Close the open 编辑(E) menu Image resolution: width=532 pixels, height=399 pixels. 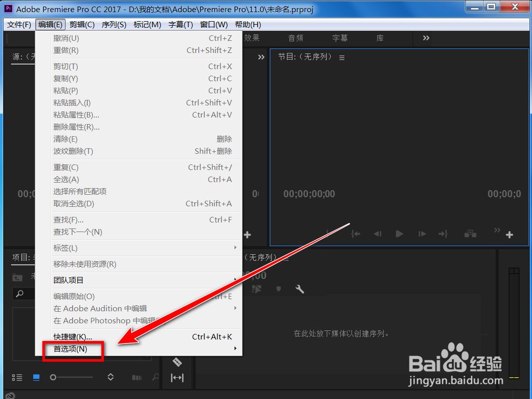tap(50, 25)
